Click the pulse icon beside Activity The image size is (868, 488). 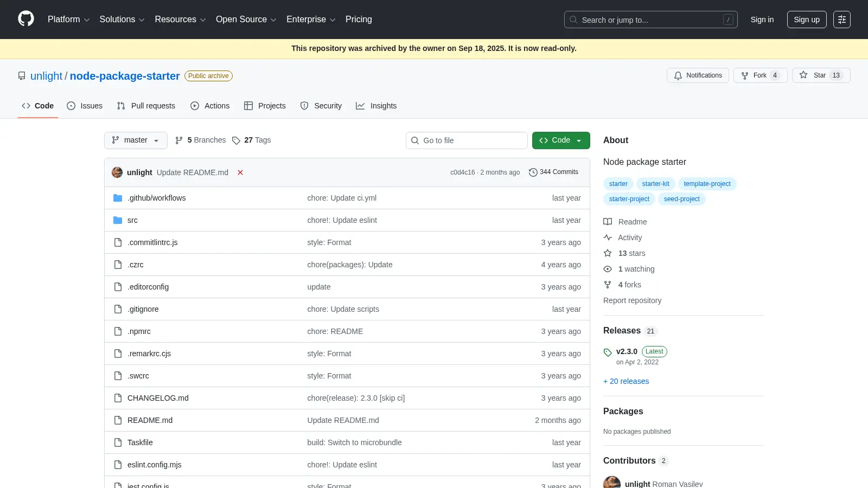click(608, 237)
